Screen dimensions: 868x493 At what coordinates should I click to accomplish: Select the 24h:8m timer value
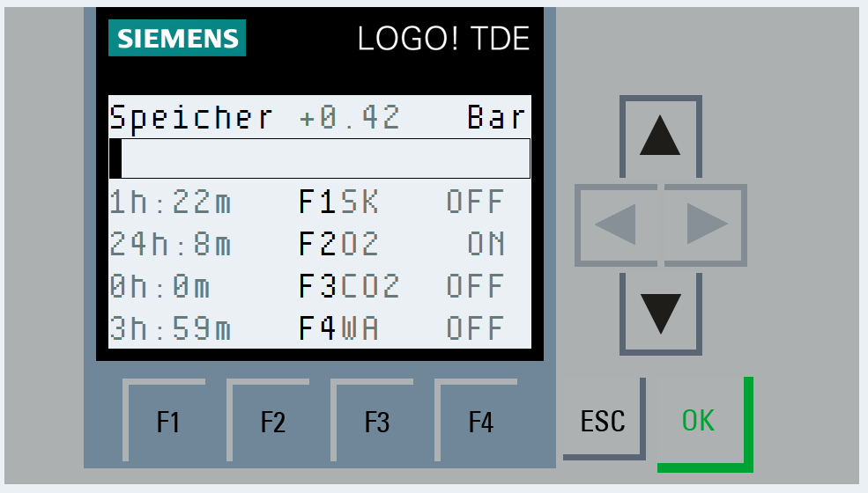[171, 245]
